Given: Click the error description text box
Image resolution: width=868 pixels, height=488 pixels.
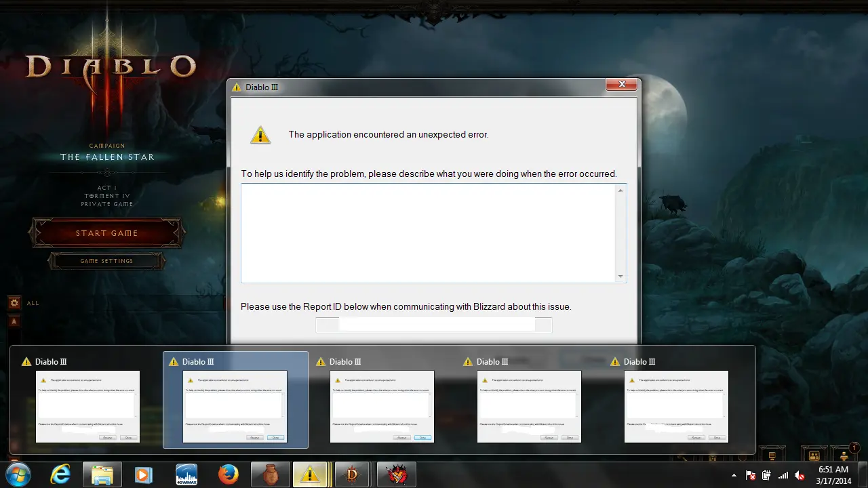Looking at the screenshot, I should [x=427, y=232].
